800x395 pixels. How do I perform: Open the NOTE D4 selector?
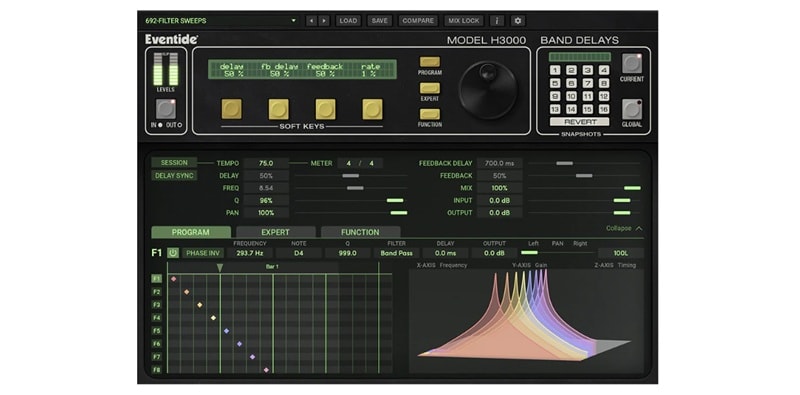pyautogui.click(x=298, y=253)
